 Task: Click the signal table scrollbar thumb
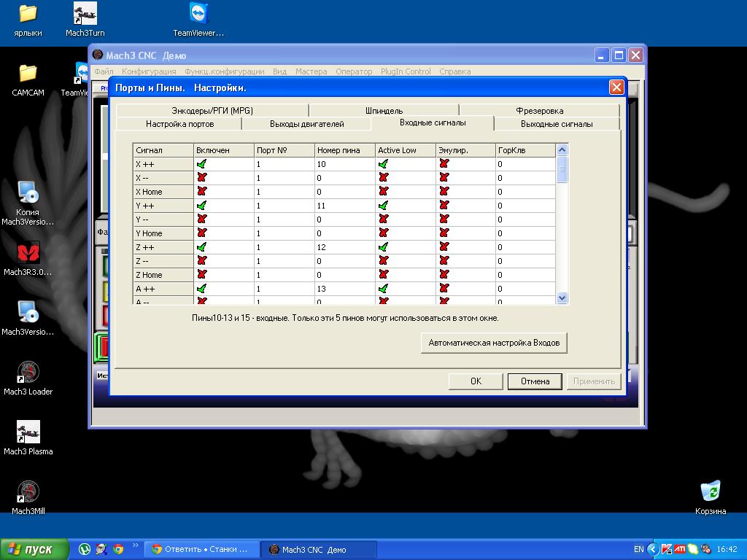coord(562,169)
